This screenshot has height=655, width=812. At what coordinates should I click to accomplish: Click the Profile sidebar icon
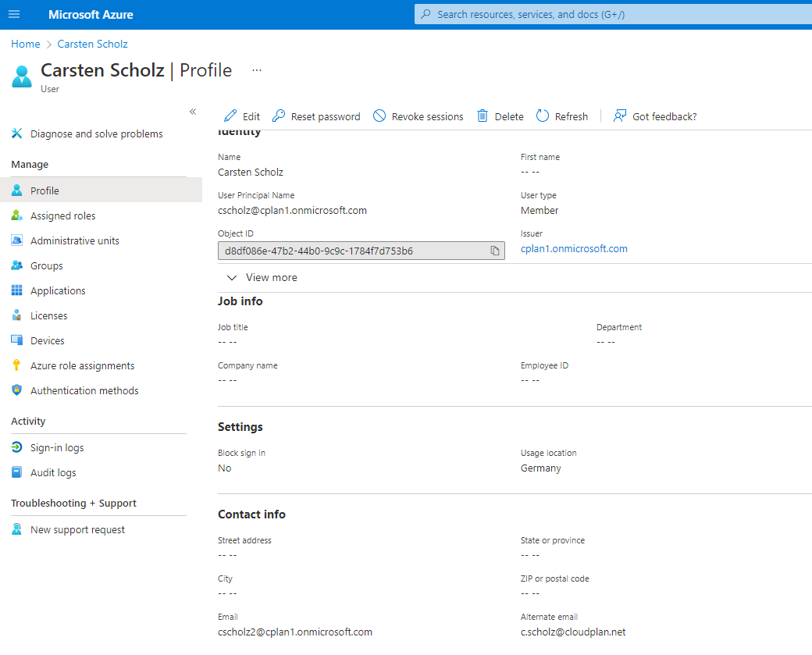click(16, 190)
